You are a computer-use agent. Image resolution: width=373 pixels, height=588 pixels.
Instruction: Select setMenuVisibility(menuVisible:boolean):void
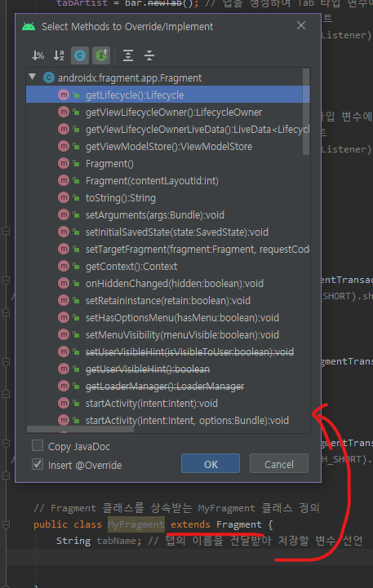[168, 335]
